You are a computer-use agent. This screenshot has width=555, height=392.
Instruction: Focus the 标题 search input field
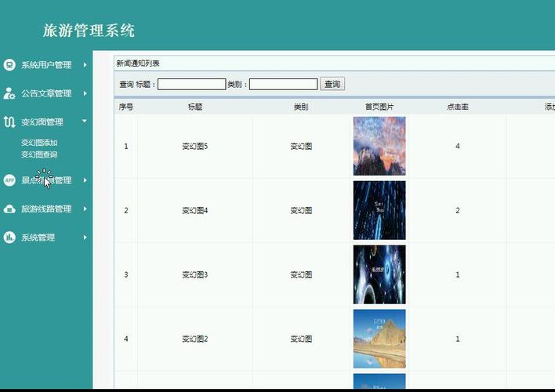(x=191, y=84)
